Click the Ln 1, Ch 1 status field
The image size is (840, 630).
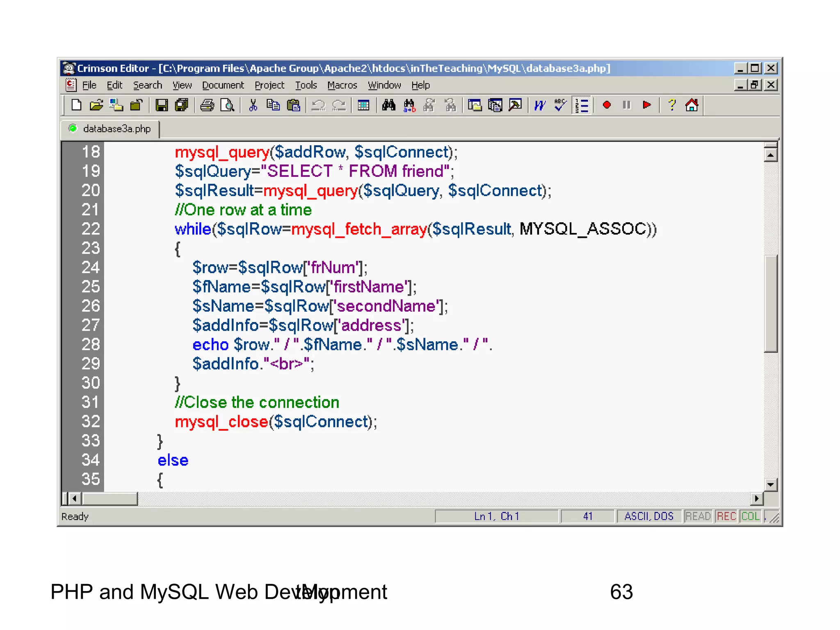click(x=497, y=516)
